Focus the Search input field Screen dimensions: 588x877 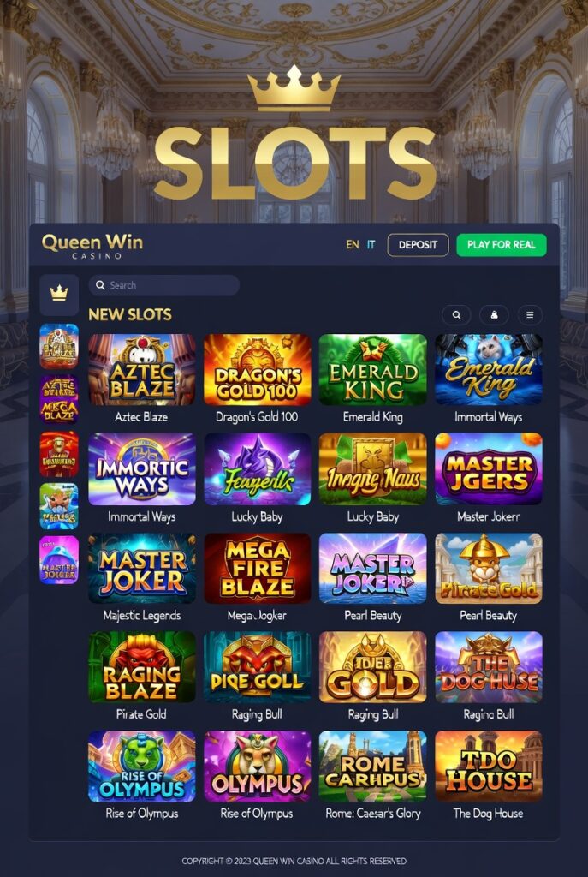pos(164,285)
